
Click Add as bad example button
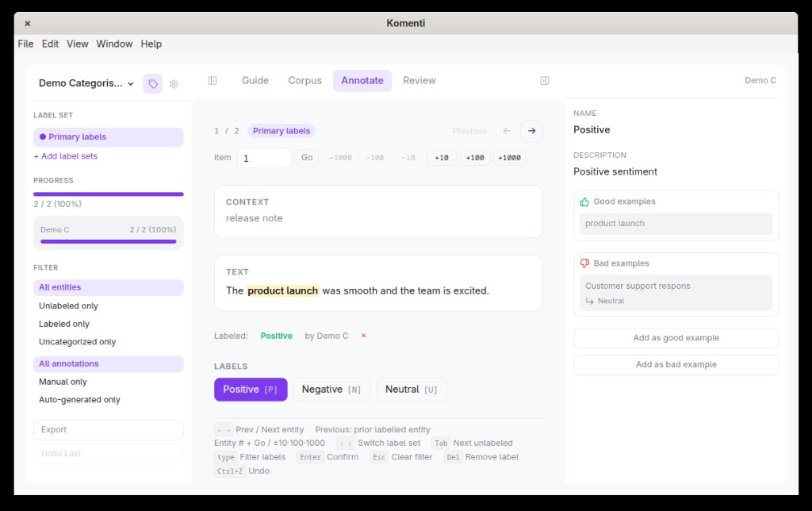(x=676, y=365)
